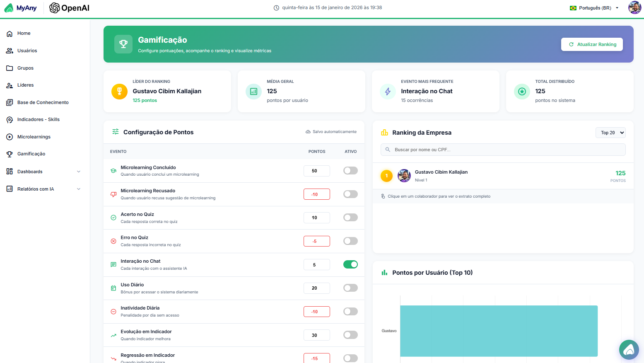This screenshot has height=363, width=644.
Task: Go to Home in the sidebar
Action: 24,33
